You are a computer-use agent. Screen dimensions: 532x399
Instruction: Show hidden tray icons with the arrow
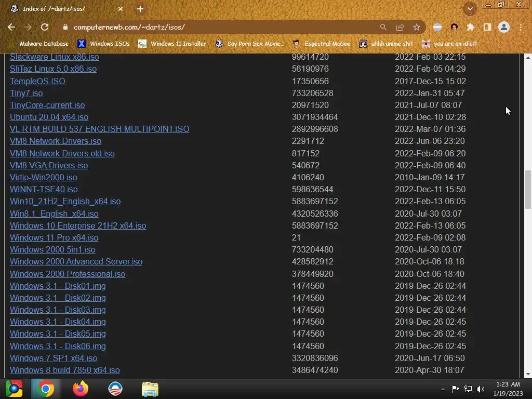click(x=443, y=389)
